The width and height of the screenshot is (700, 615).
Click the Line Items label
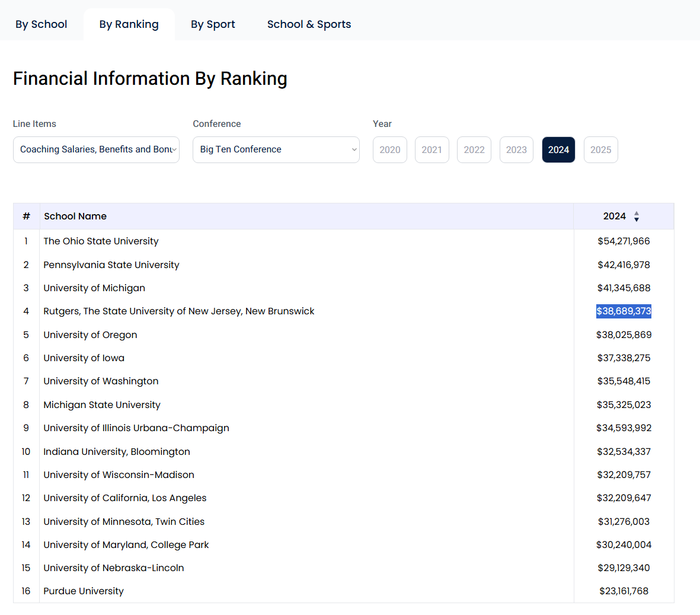point(34,124)
